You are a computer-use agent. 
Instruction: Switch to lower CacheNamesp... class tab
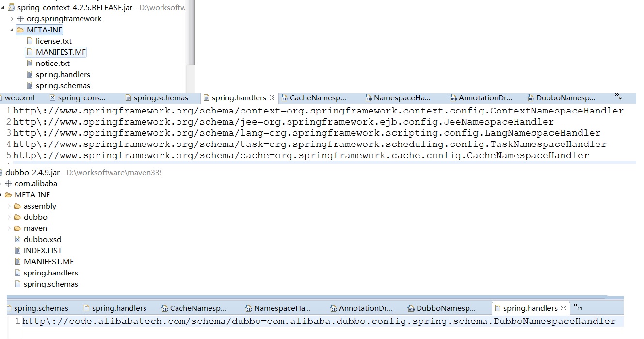pyautogui.click(x=198, y=308)
